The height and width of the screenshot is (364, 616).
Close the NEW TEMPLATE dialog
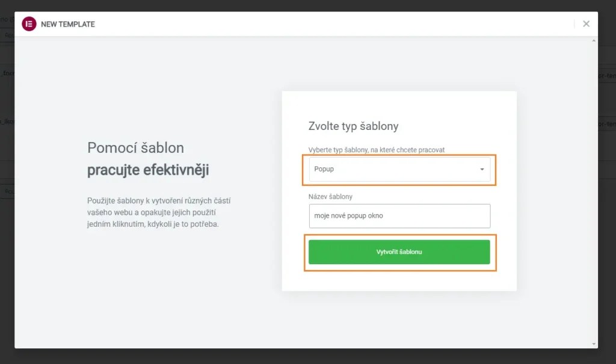pos(586,23)
